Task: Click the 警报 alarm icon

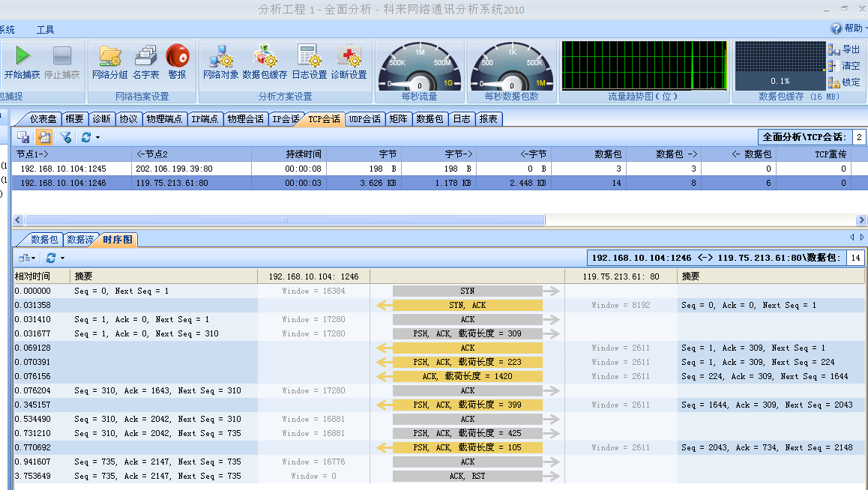Action: 177,56
